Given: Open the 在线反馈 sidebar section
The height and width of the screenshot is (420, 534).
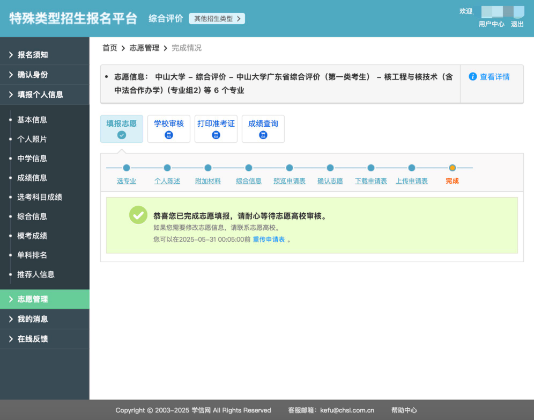Looking at the screenshot, I should (44, 339).
